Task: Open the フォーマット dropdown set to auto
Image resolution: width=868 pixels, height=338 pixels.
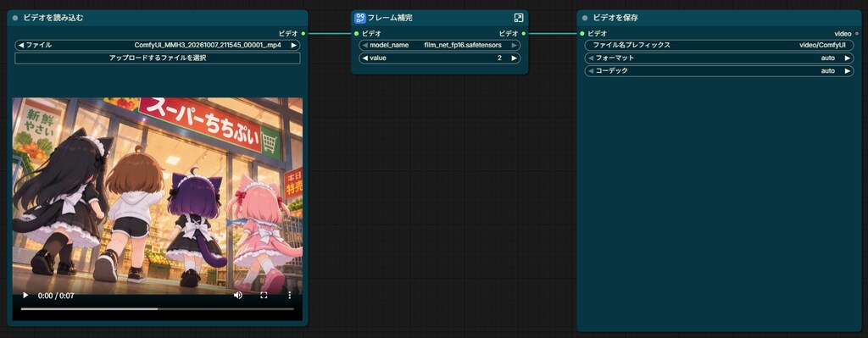Action: 719,58
